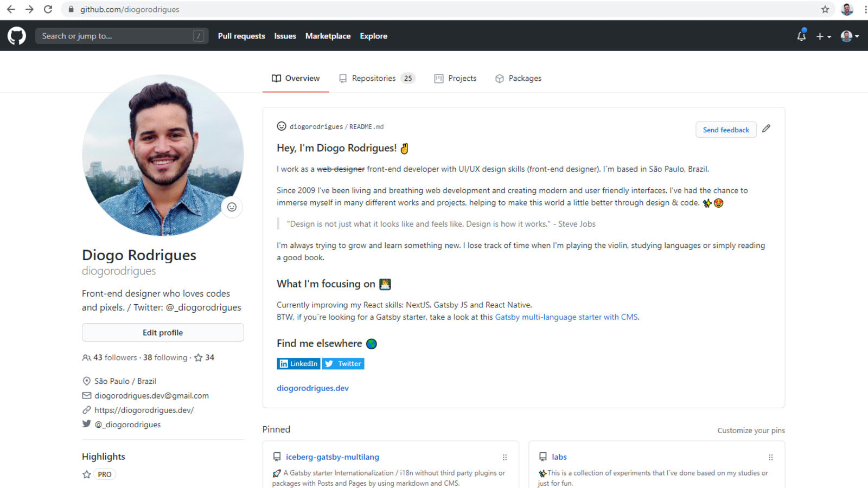Click the São Paulo / Brazil location text

click(x=125, y=381)
